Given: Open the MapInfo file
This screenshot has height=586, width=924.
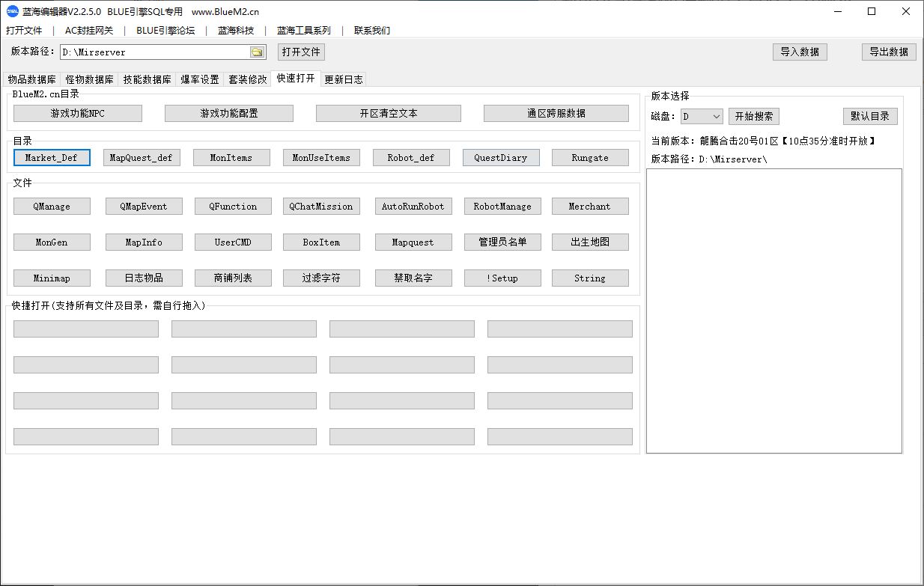Looking at the screenshot, I should [x=144, y=242].
